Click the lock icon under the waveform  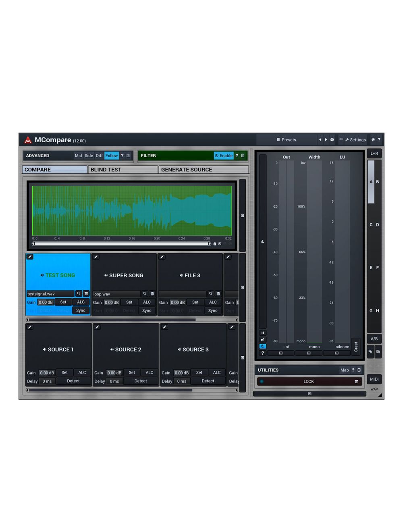click(215, 244)
